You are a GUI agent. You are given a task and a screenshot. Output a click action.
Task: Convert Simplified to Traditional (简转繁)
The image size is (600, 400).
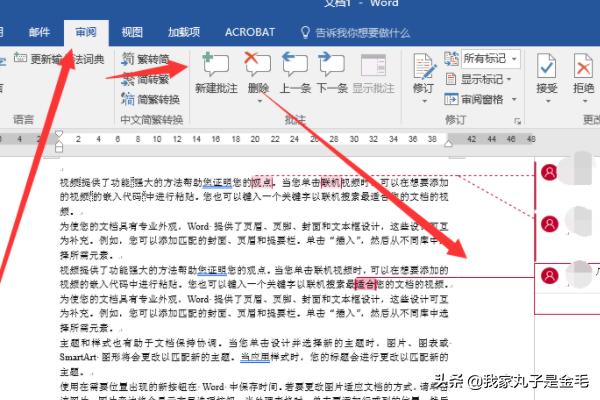[x=150, y=79]
